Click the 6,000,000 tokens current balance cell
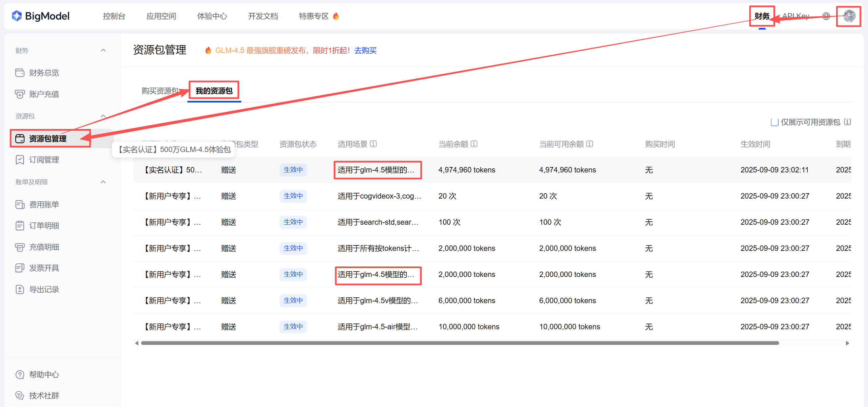Image resolution: width=868 pixels, height=407 pixels. pyautogui.click(x=467, y=300)
